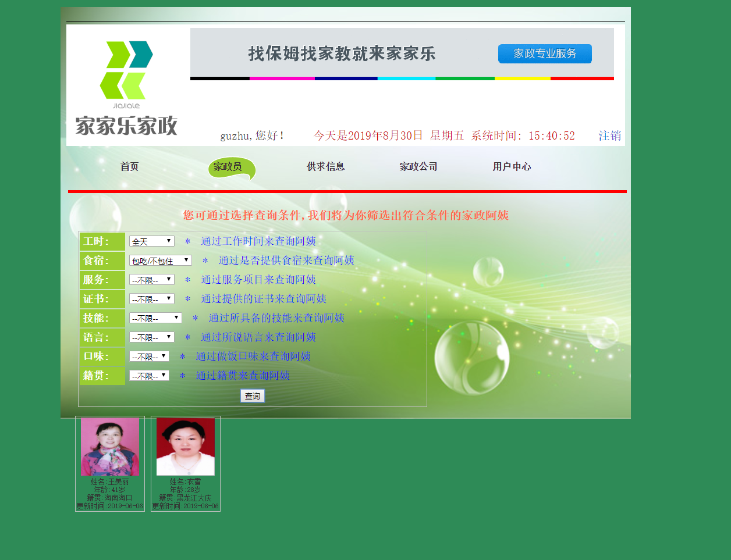Open the 首页 navigation menu
The width and height of the screenshot is (731, 560).
tap(129, 166)
